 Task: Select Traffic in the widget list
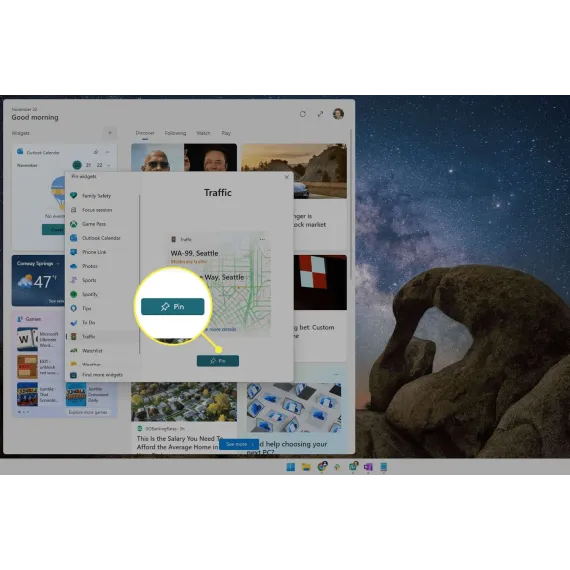click(103, 337)
